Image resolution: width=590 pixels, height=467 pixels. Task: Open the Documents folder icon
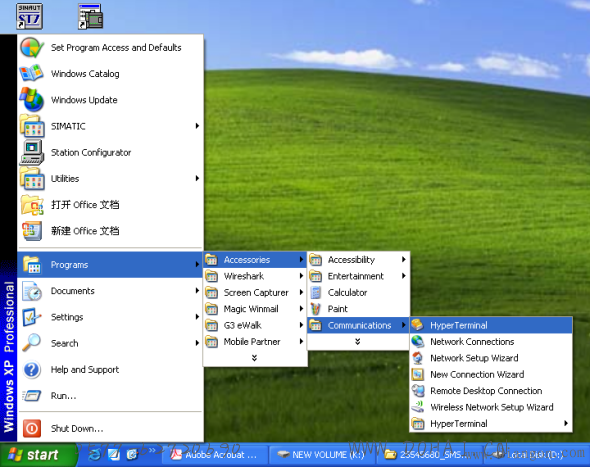coord(32,291)
